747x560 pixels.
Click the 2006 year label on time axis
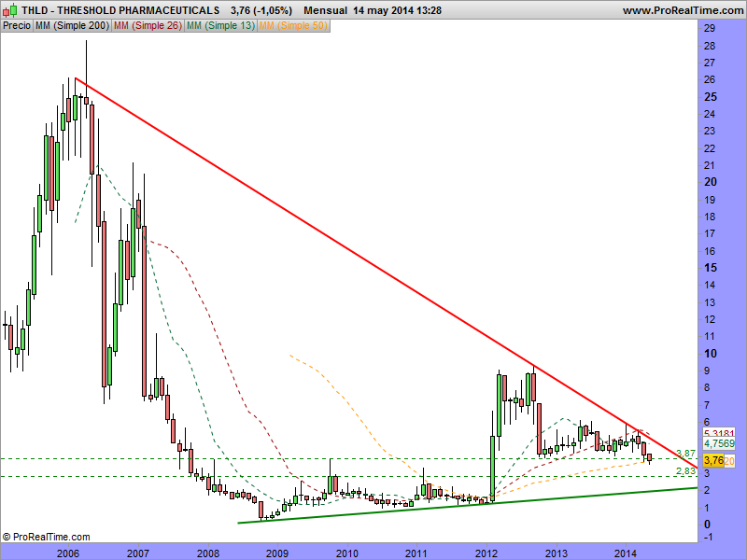click(67, 553)
